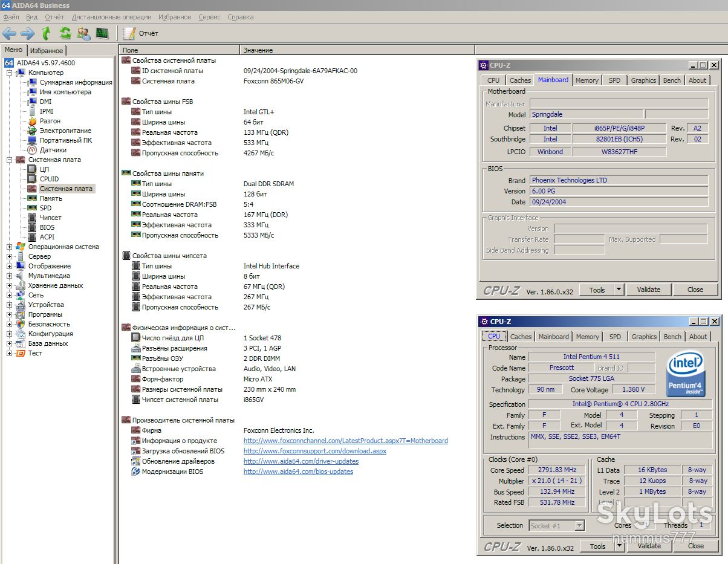Open the Чипсет tree item
The image size is (728, 564).
pos(51,218)
